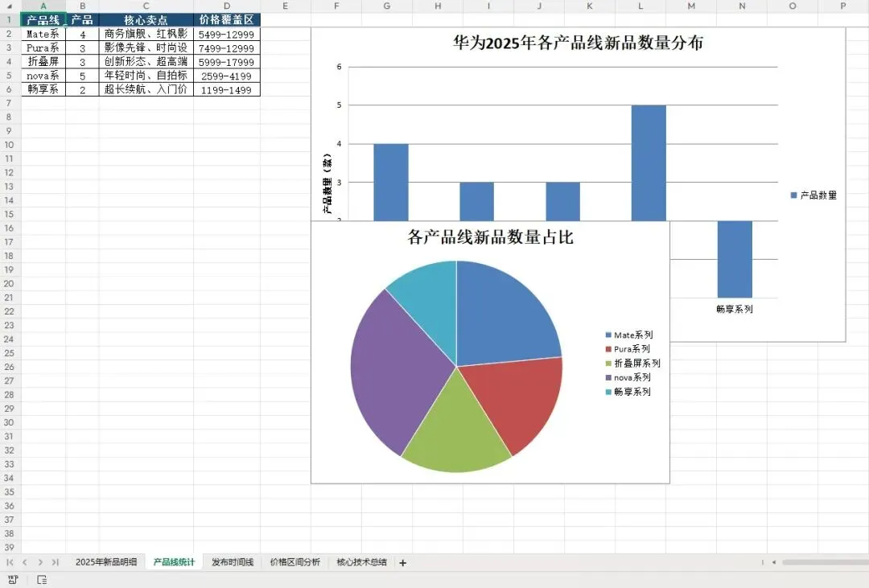Select the Pura系 cell
The image size is (869, 588).
(x=43, y=47)
